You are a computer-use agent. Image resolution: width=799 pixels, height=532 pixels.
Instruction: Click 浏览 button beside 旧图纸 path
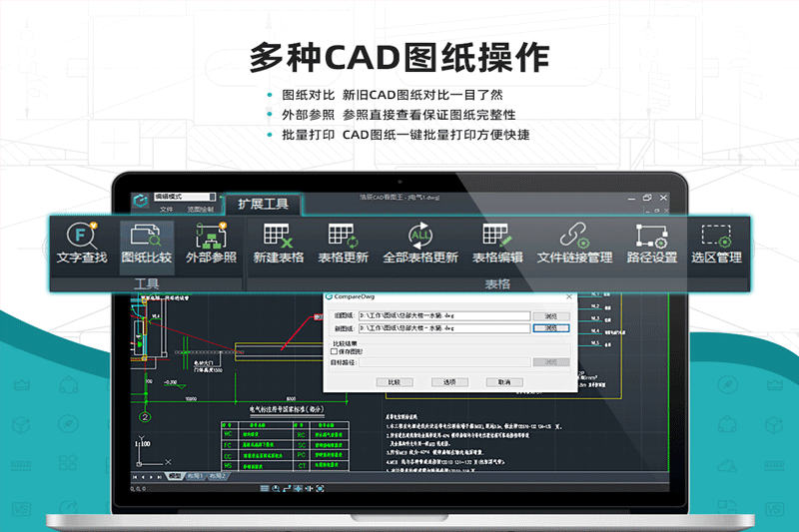pyautogui.click(x=550, y=315)
